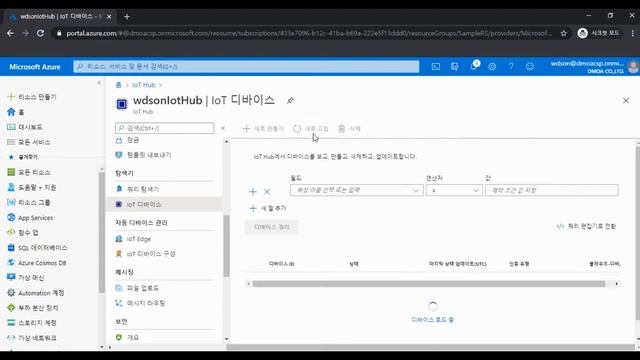Image resolution: width=640 pixels, height=360 pixels.
Task: Click 새 절 추가 link
Action: (x=268, y=208)
